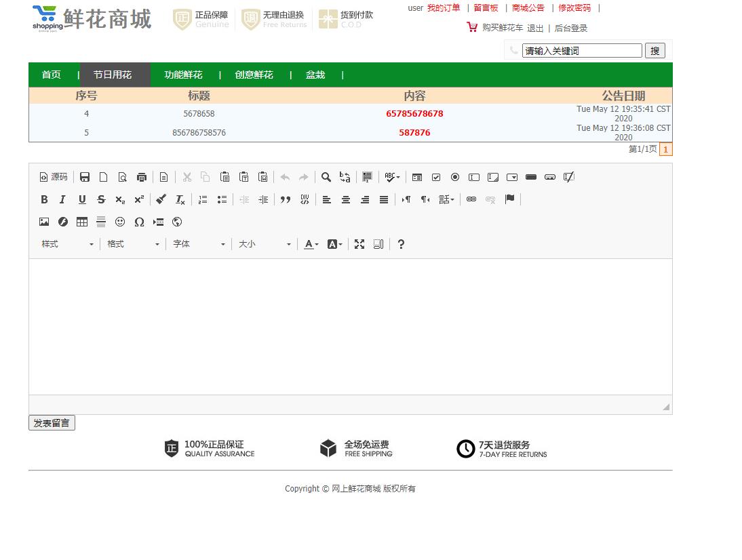742x560 pixels.
Task: Select the Insert Image tool
Action: click(x=44, y=222)
